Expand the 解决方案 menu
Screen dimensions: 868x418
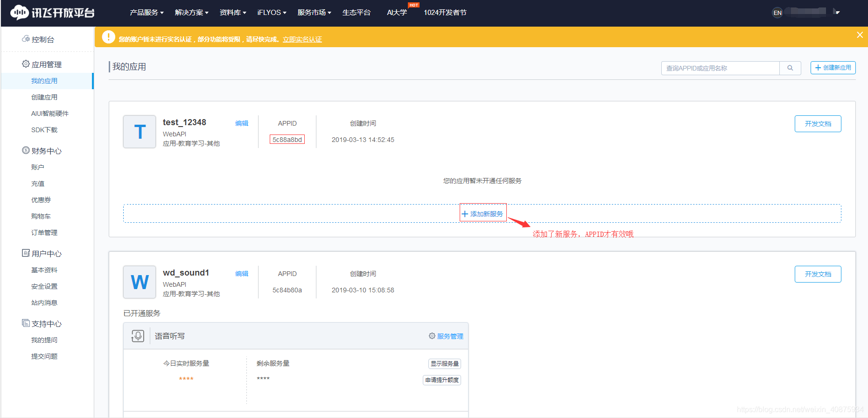pos(191,13)
